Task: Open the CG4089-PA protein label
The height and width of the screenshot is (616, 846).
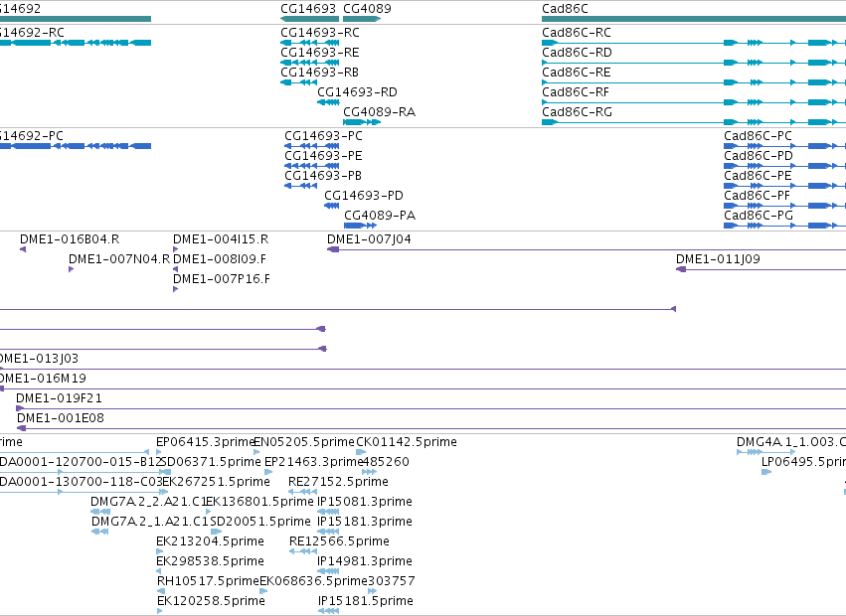Action: [380, 216]
